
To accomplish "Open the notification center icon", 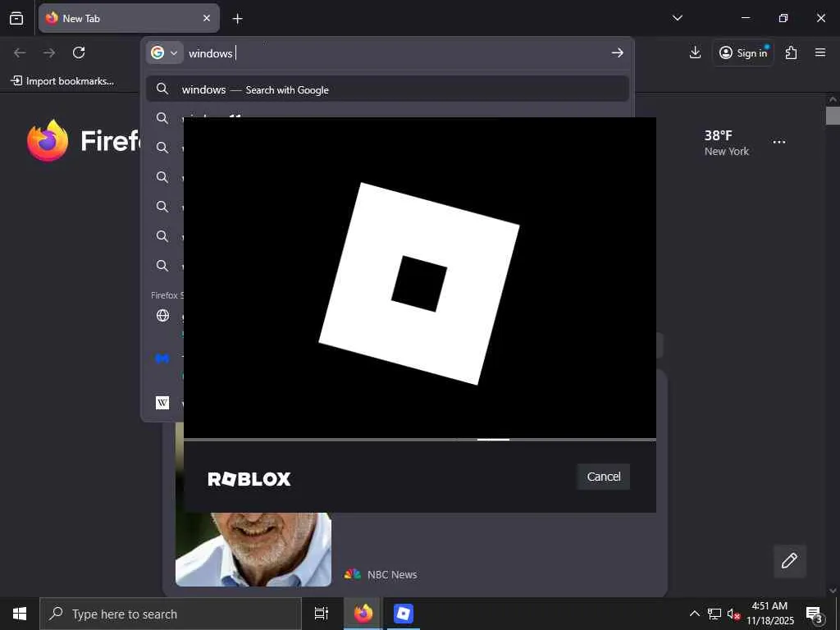I will pos(814,614).
